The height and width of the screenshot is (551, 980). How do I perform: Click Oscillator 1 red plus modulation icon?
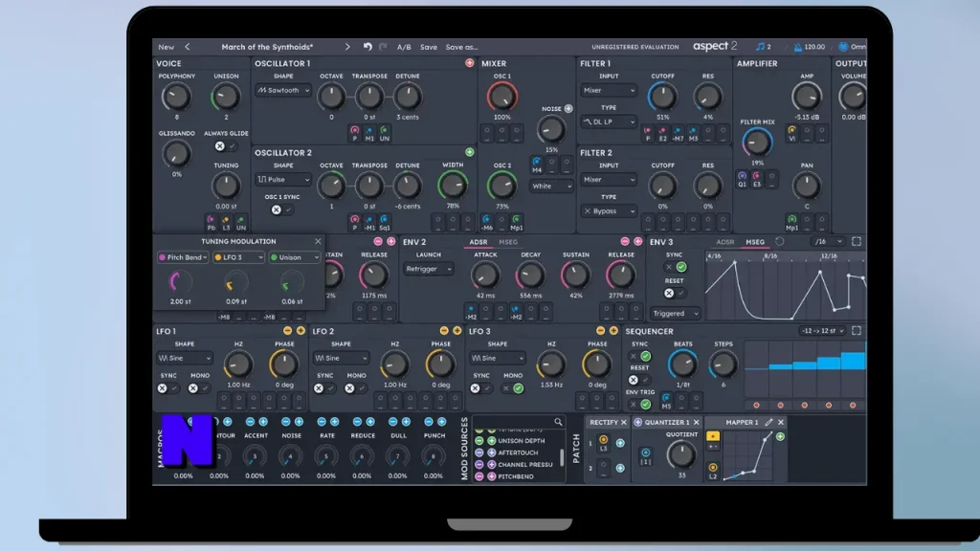coord(469,63)
